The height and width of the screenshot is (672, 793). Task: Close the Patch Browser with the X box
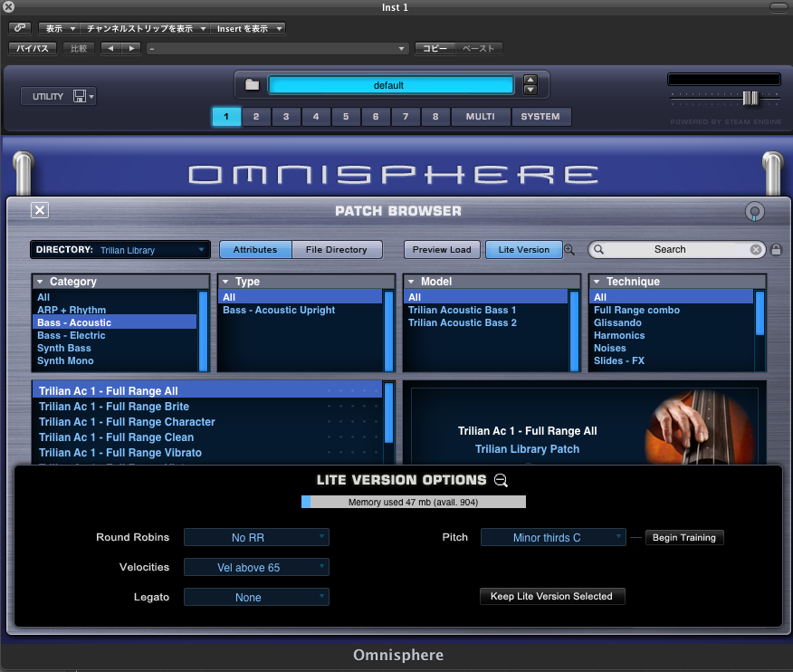[x=40, y=210]
